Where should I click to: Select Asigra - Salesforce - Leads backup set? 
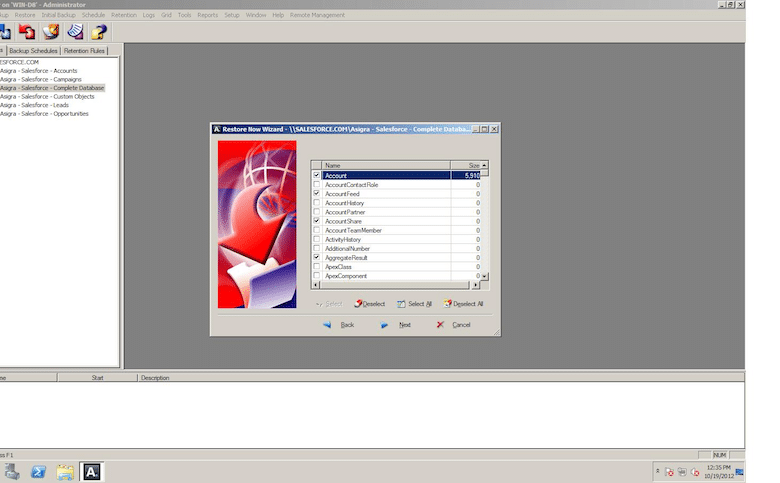[34, 105]
